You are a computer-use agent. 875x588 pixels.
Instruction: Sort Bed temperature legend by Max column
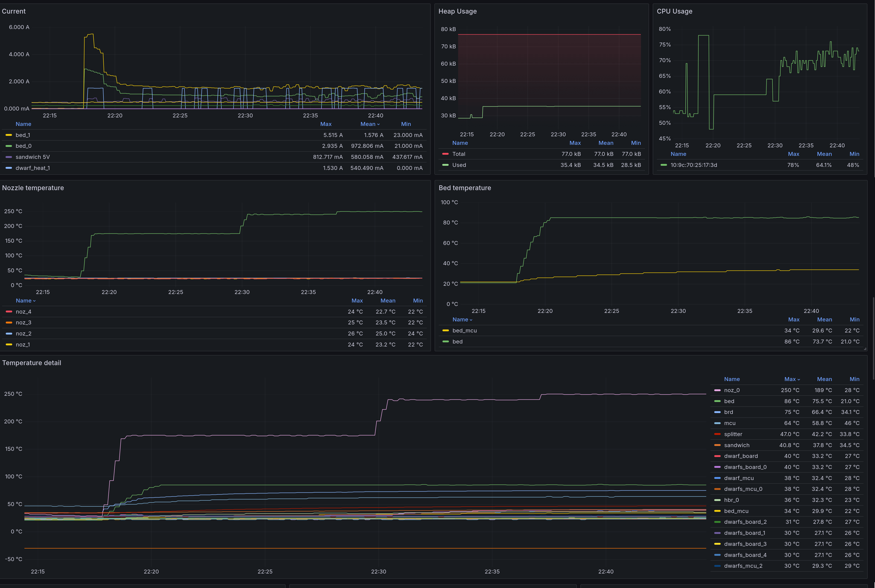(794, 319)
